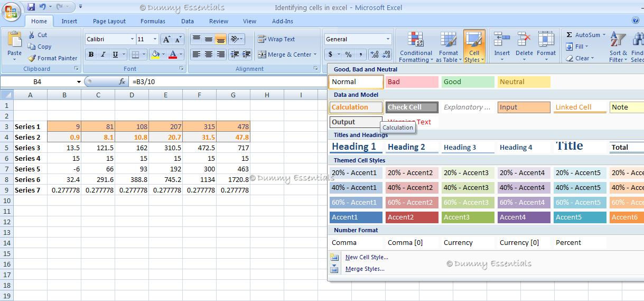Increase cell indent

pyautogui.click(x=247, y=54)
